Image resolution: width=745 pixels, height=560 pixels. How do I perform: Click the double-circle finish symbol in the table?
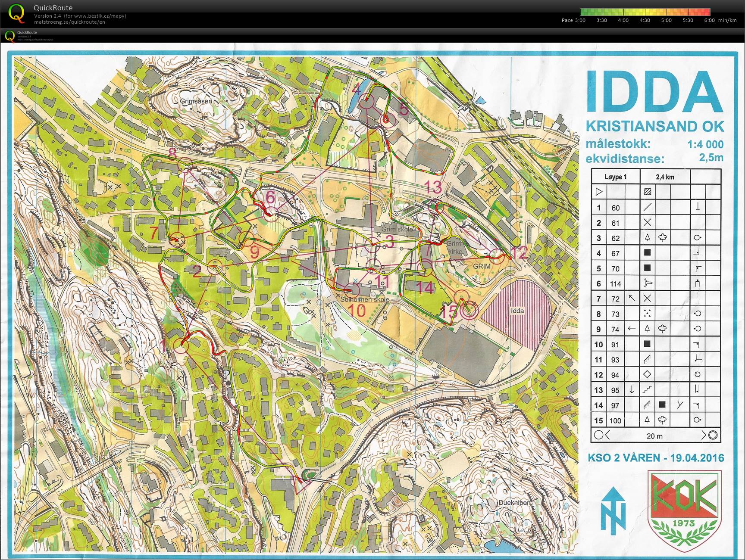tap(713, 435)
